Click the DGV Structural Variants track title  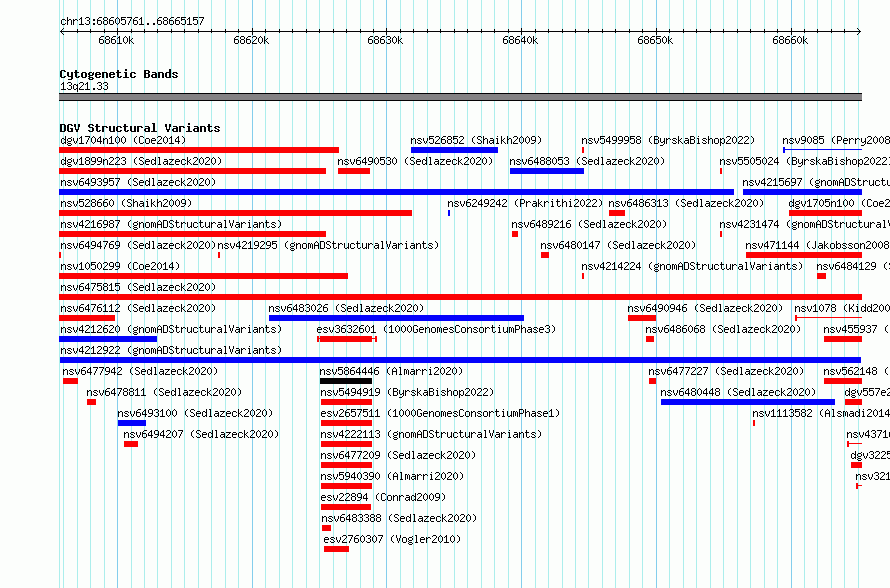tap(140, 128)
